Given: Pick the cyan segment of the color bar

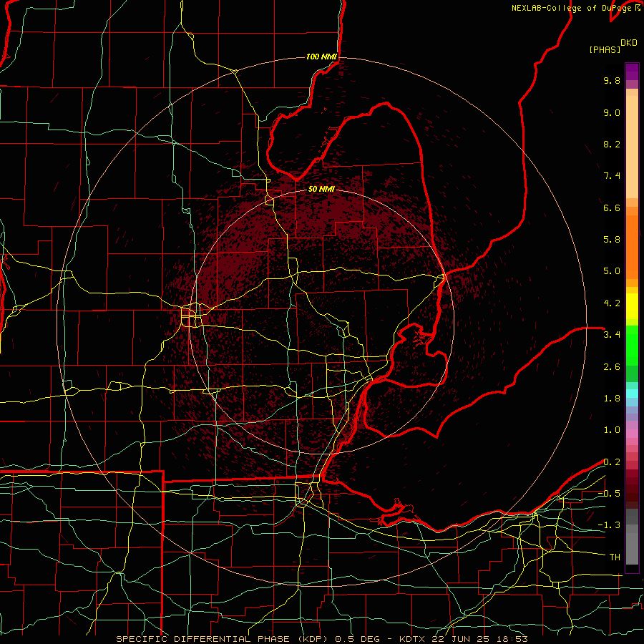Looking at the screenshot, I should point(632,394).
